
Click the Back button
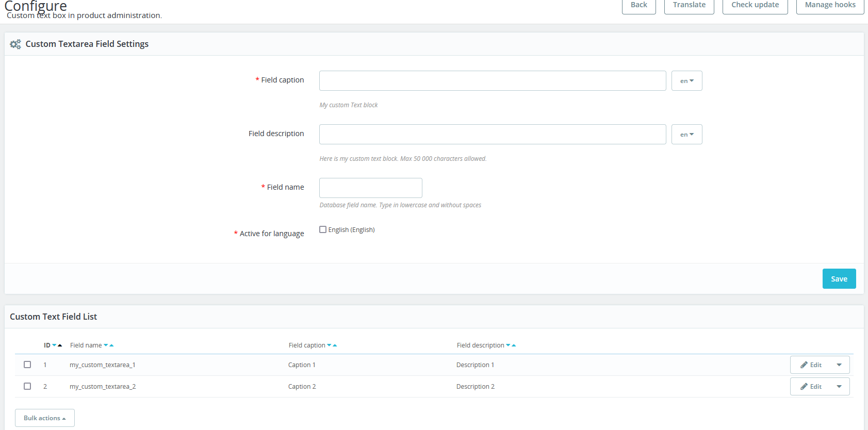coord(638,5)
